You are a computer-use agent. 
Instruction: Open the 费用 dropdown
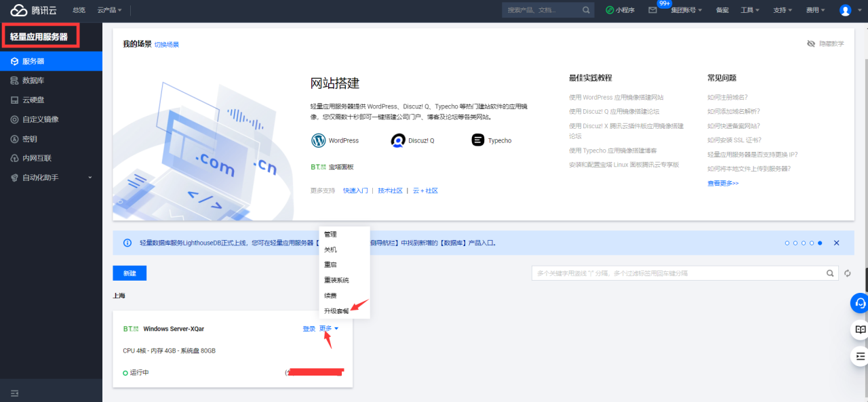(815, 10)
